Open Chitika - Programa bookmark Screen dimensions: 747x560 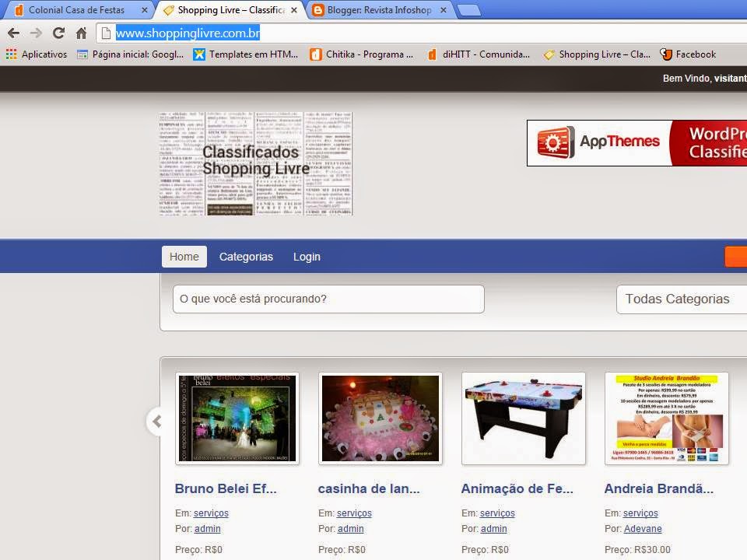tap(361, 54)
